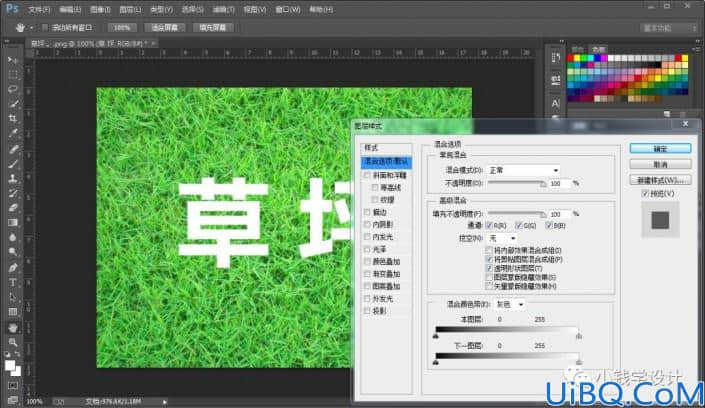Click the foreground color swatch

coord(9,366)
